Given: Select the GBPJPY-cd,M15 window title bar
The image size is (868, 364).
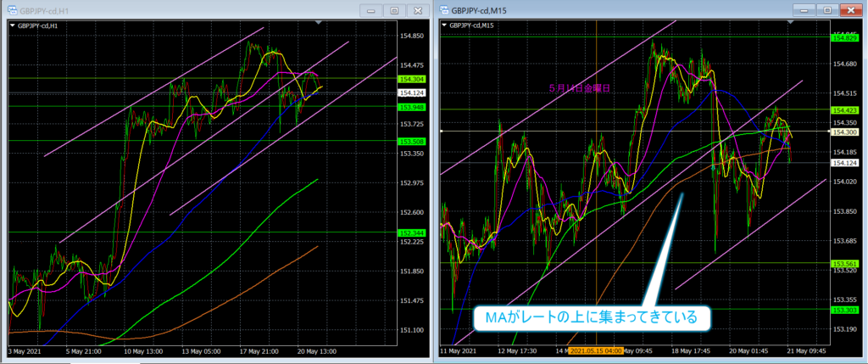Looking at the screenshot, I should pyautogui.click(x=610, y=10).
